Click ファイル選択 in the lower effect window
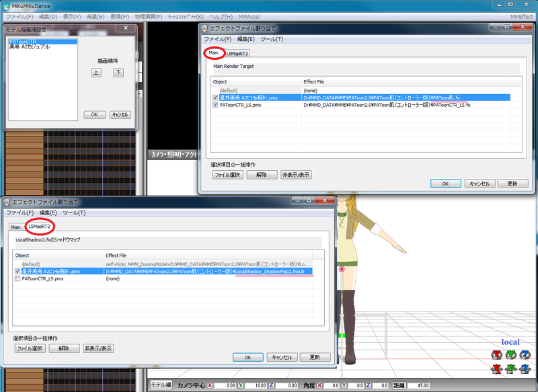 point(30,348)
